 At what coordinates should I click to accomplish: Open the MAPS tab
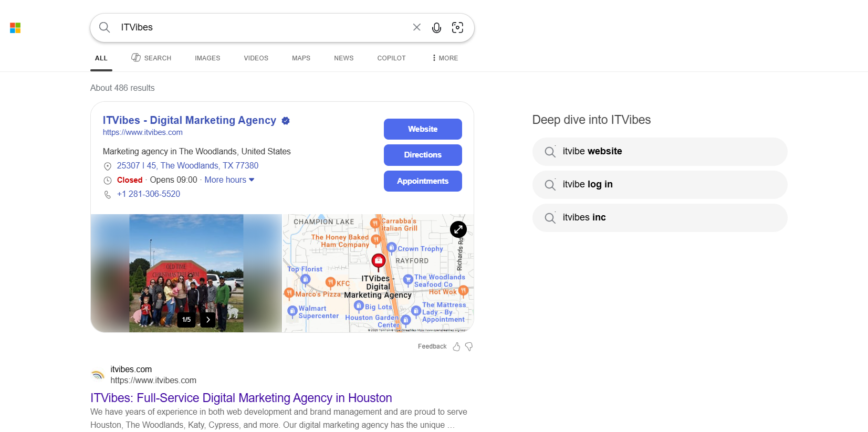click(301, 58)
